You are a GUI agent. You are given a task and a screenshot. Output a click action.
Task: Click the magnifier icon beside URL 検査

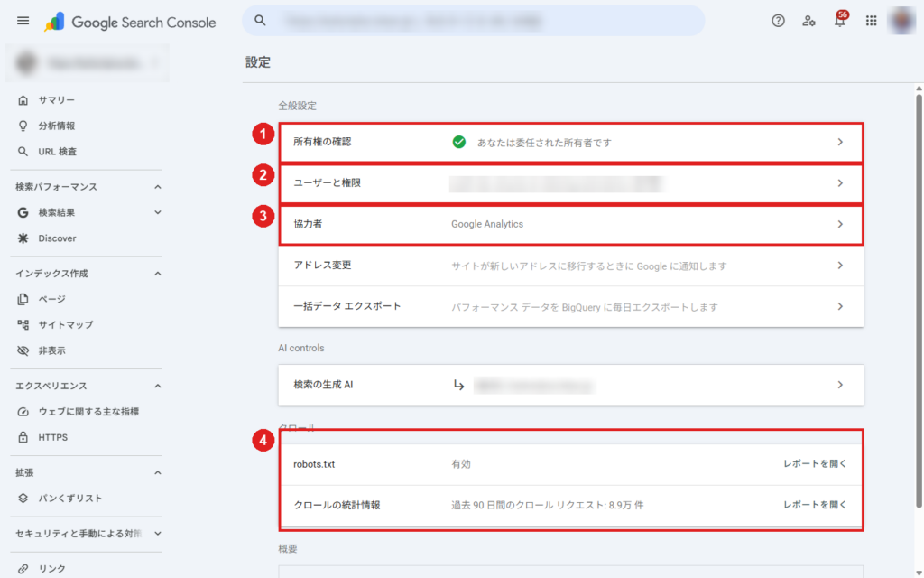[23, 152]
